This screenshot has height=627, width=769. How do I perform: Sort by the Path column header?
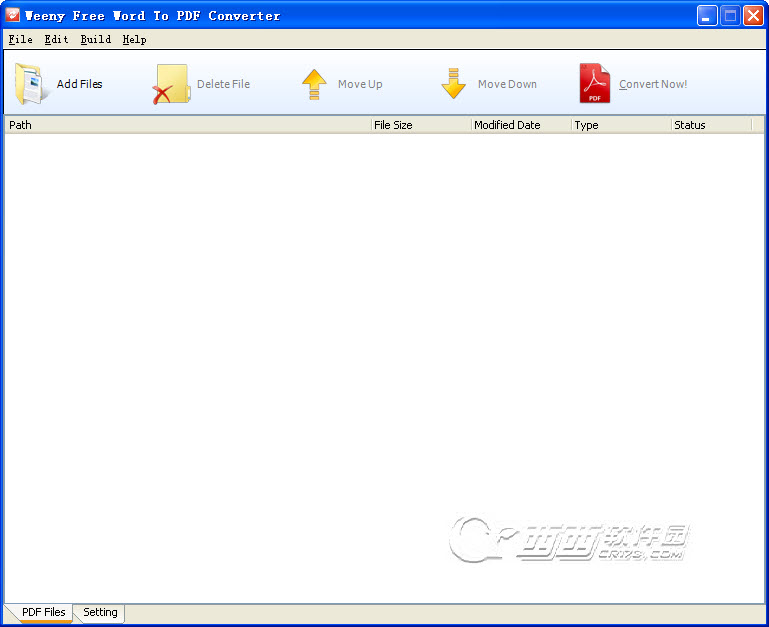pos(187,125)
